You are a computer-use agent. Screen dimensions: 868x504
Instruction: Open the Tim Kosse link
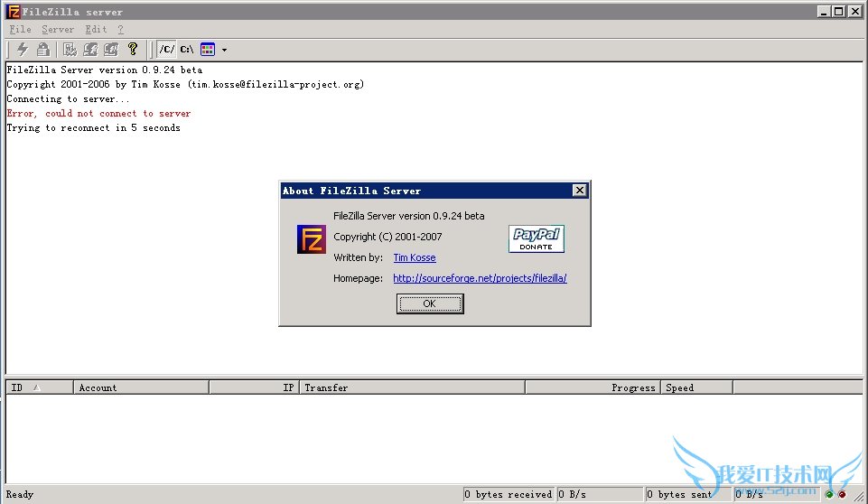[x=415, y=257]
